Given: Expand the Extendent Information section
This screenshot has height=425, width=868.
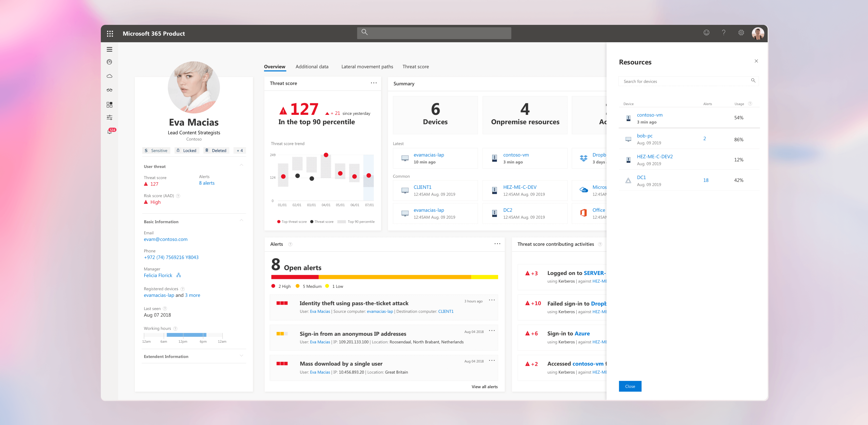Looking at the screenshot, I should [241, 356].
